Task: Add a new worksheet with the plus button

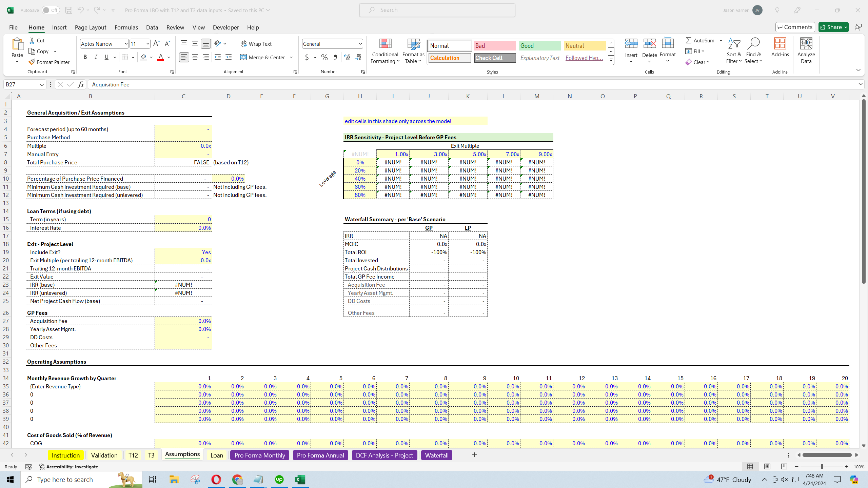Action: tap(474, 455)
